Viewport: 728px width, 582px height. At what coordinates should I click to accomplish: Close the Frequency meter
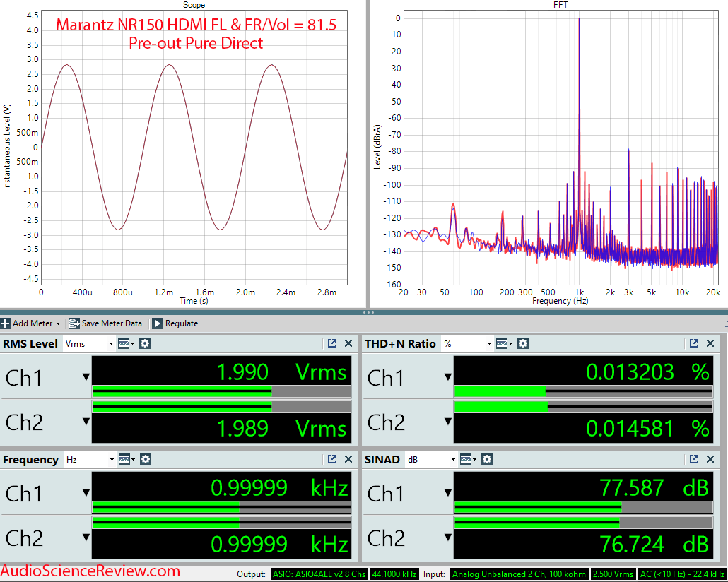[348, 460]
